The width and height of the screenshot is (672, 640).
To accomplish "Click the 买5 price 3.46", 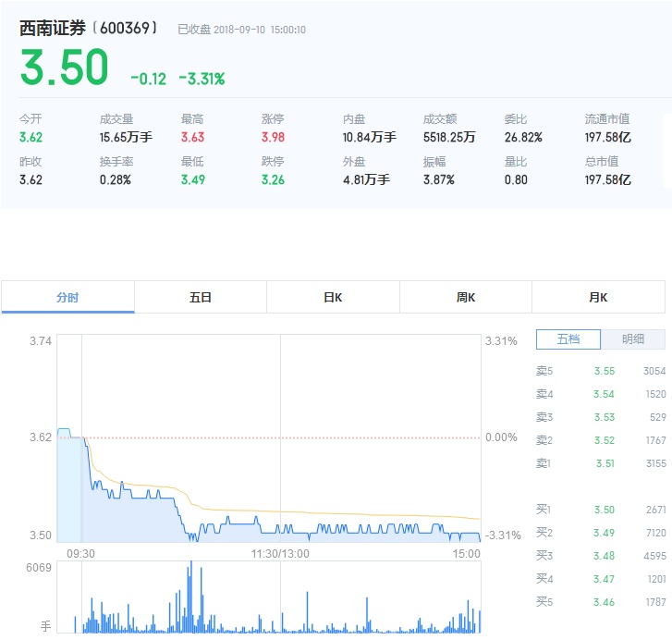I will click(x=604, y=602).
